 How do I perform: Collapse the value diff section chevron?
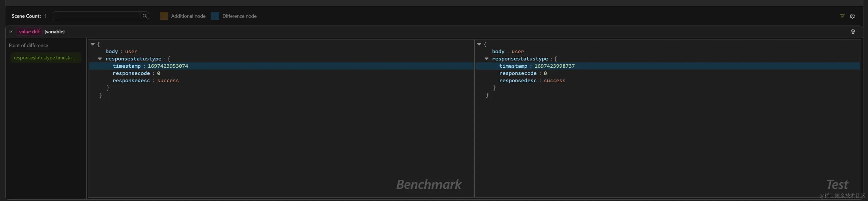coord(11,32)
